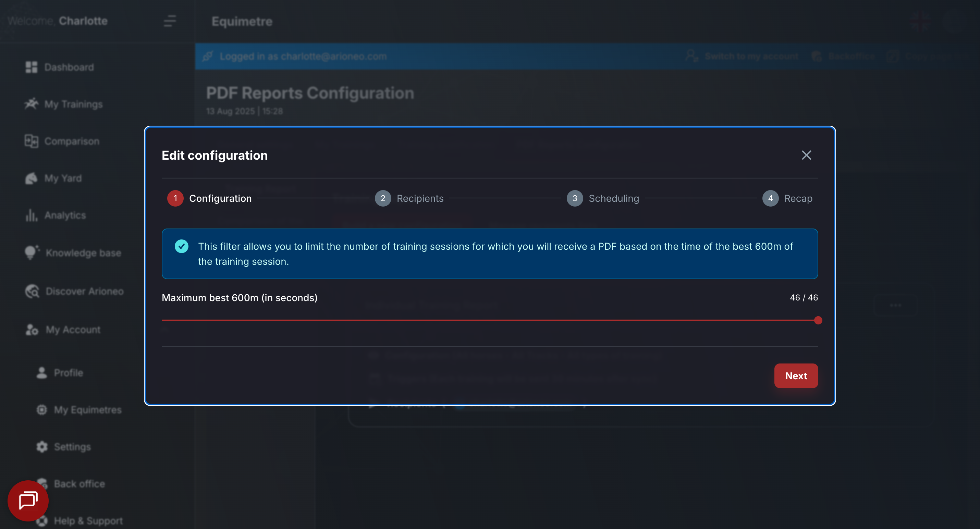Select the Configuration step 1 circle
Viewport: 980px width, 529px height.
pos(175,198)
